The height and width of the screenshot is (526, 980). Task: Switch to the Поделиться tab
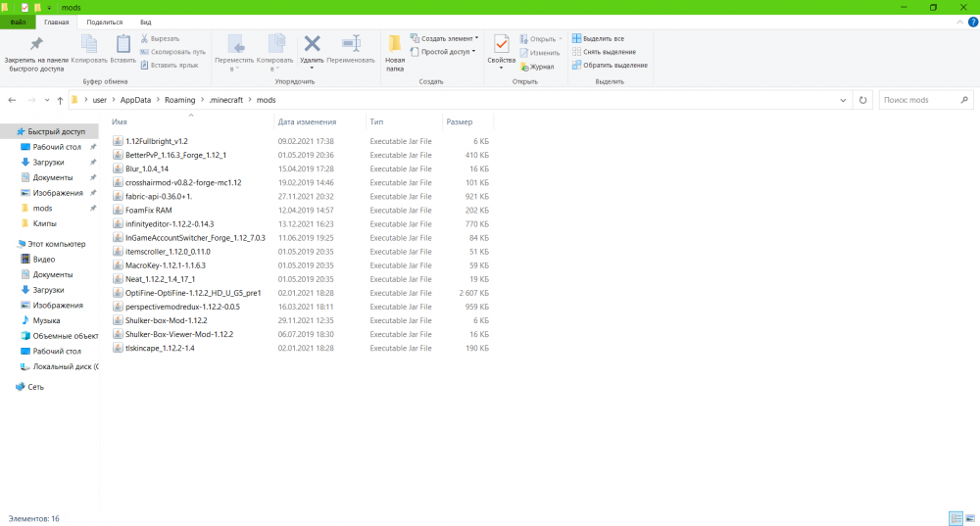(105, 22)
